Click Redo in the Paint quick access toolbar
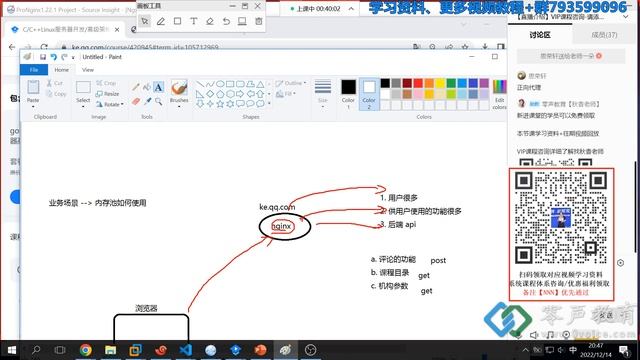This screenshot has width=640, height=360. (x=64, y=57)
